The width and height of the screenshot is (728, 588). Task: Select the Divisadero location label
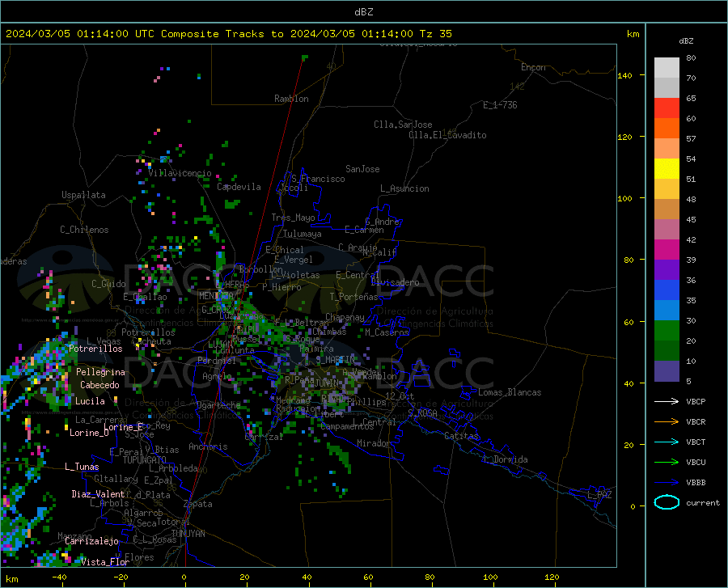pyautogui.click(x=395, y=282)
